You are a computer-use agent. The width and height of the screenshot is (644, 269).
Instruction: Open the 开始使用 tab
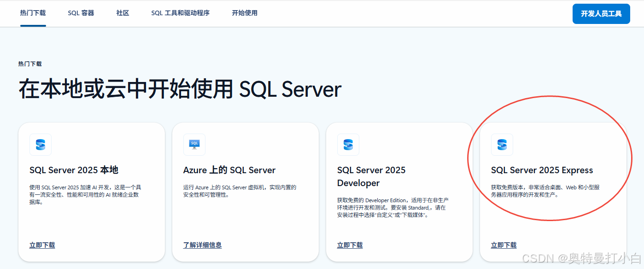(245, 13)
